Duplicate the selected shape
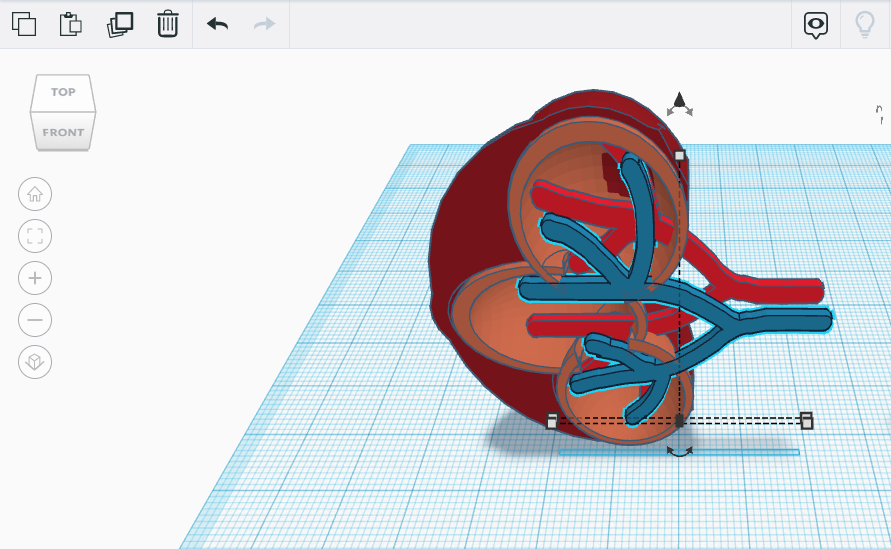Viewport: 891px width, 549px height. click(x=120, y=24)
